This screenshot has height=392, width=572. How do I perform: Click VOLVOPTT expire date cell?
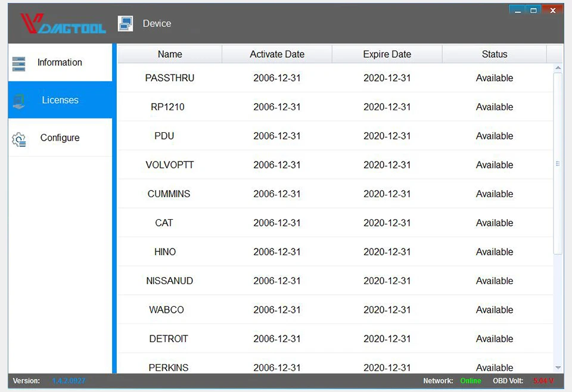[x=387, y=165]
